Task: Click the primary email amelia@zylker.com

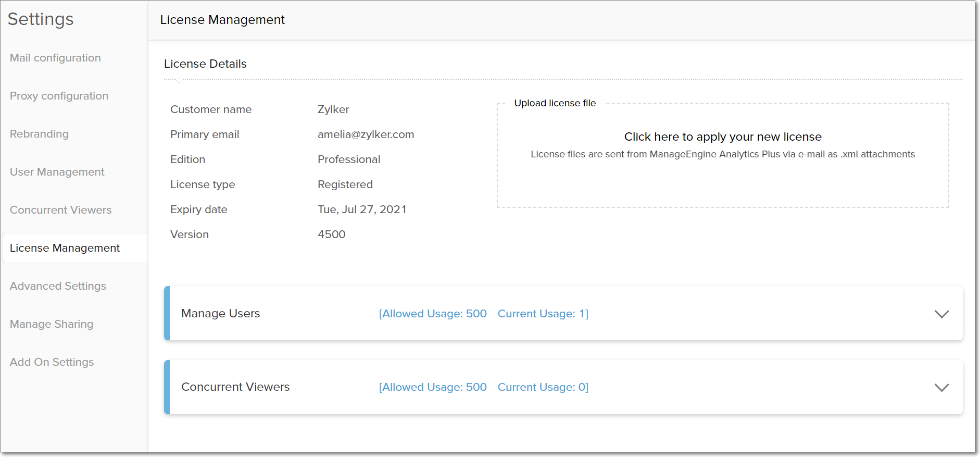Action: pos(366,134)
